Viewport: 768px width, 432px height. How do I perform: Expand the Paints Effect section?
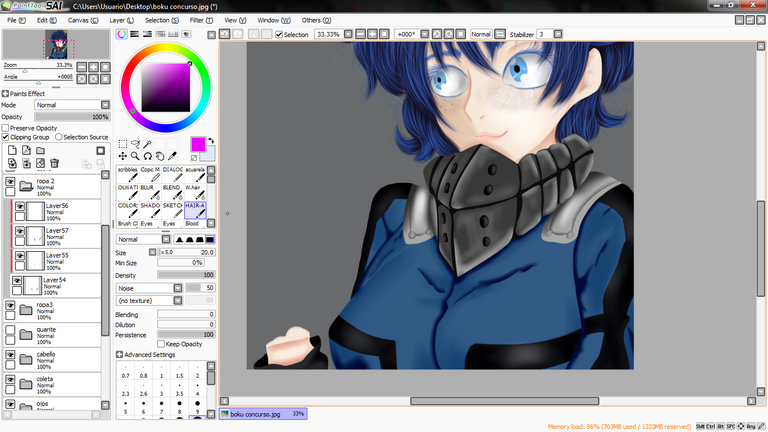[x=5, y=94]
